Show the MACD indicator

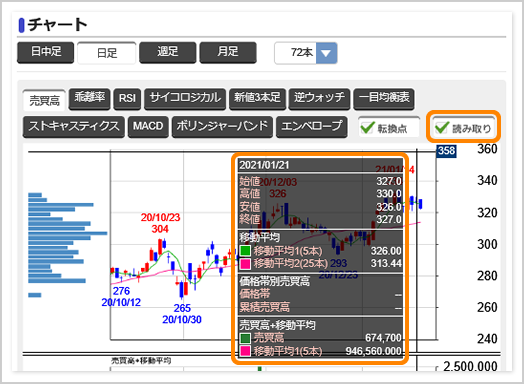[x=148, y=126]
